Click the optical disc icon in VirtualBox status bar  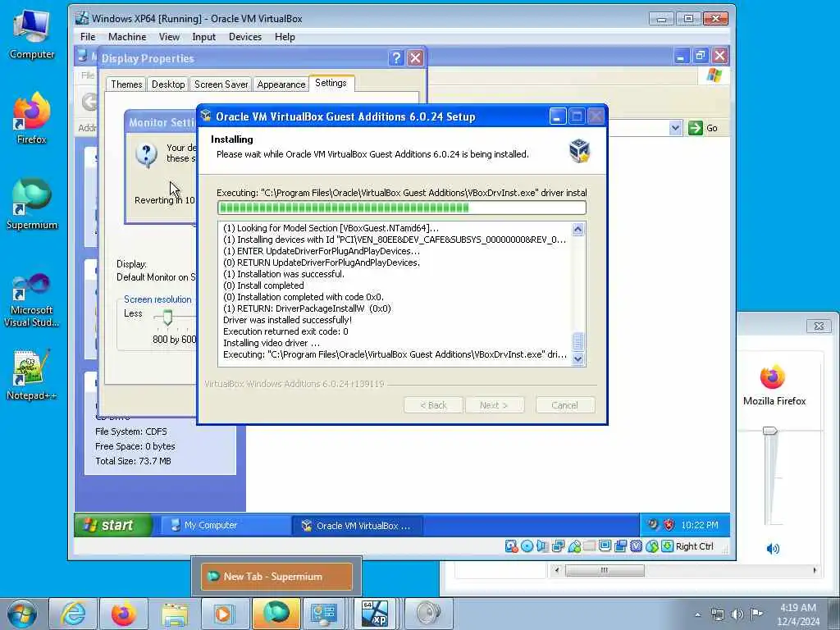tap(527, 546)
